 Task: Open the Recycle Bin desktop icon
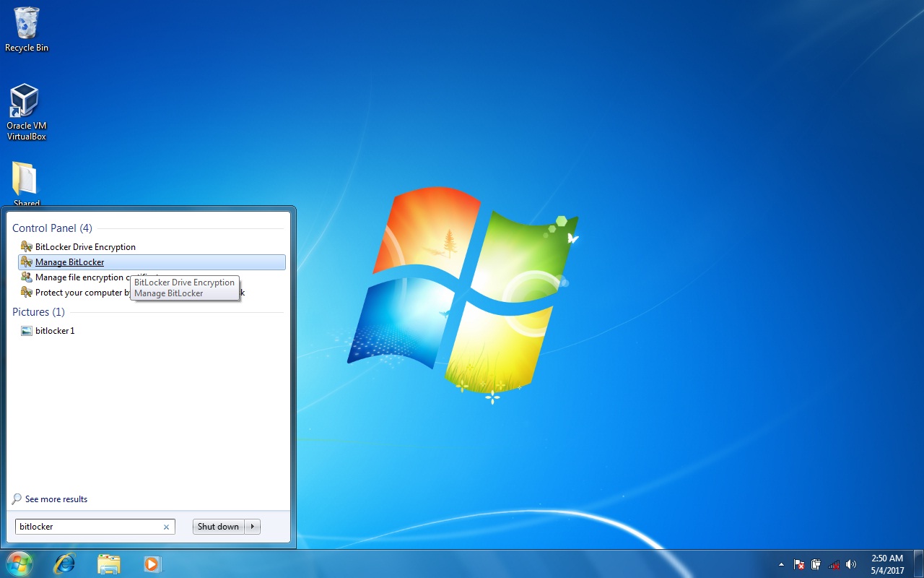[x=27, y=30]
